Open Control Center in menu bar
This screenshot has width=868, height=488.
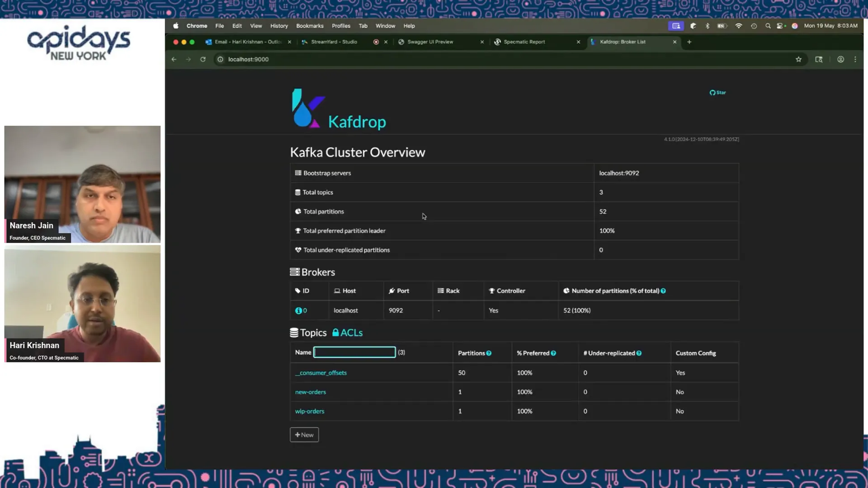pyautogui.click(x=780, y=26)
